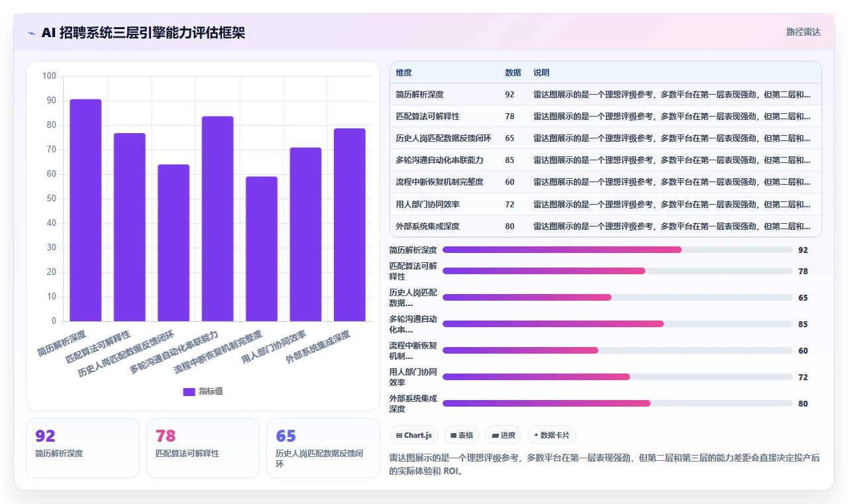Click the 说明 column header in the table

click(541, 73)
